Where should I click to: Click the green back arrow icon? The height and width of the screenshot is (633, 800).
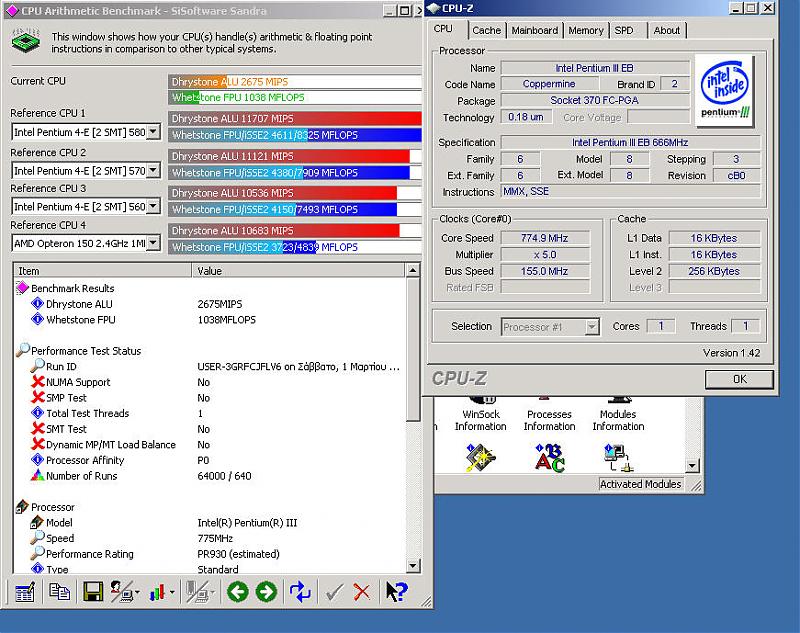(x=237, y=592)
